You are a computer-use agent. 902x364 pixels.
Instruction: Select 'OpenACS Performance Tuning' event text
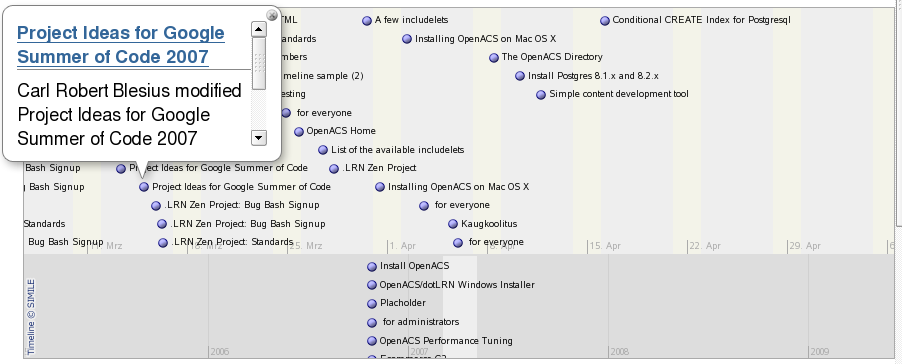click(x=446, y=341)
